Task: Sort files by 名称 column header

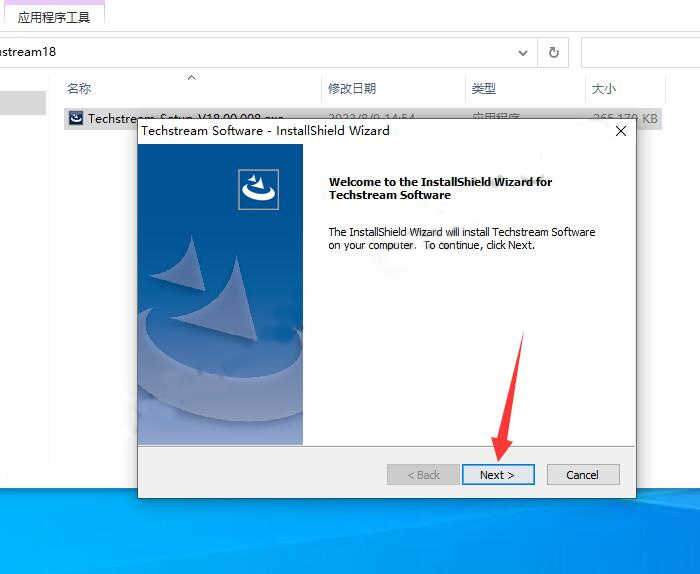Action: (x=79, y=88)
